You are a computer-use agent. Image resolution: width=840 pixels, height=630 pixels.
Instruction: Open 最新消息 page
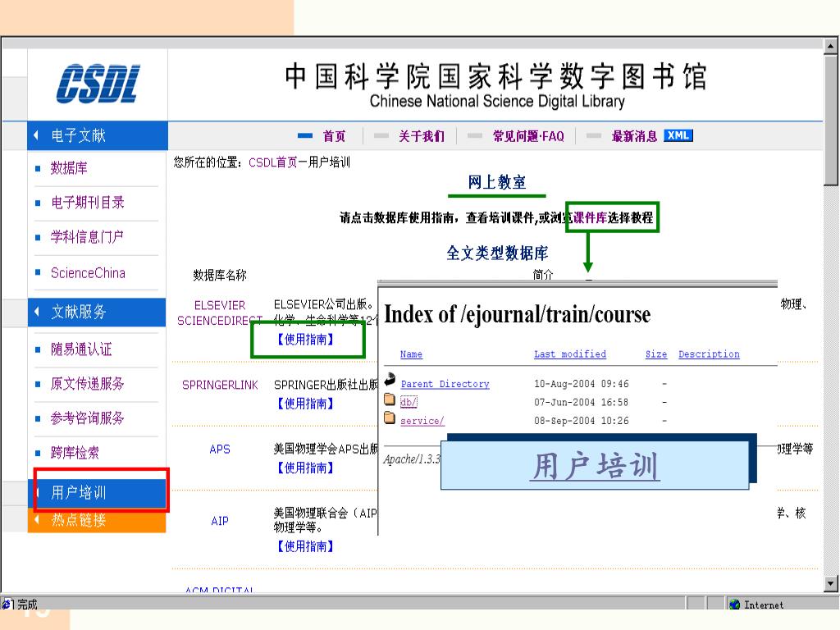[x=634, y=136]
